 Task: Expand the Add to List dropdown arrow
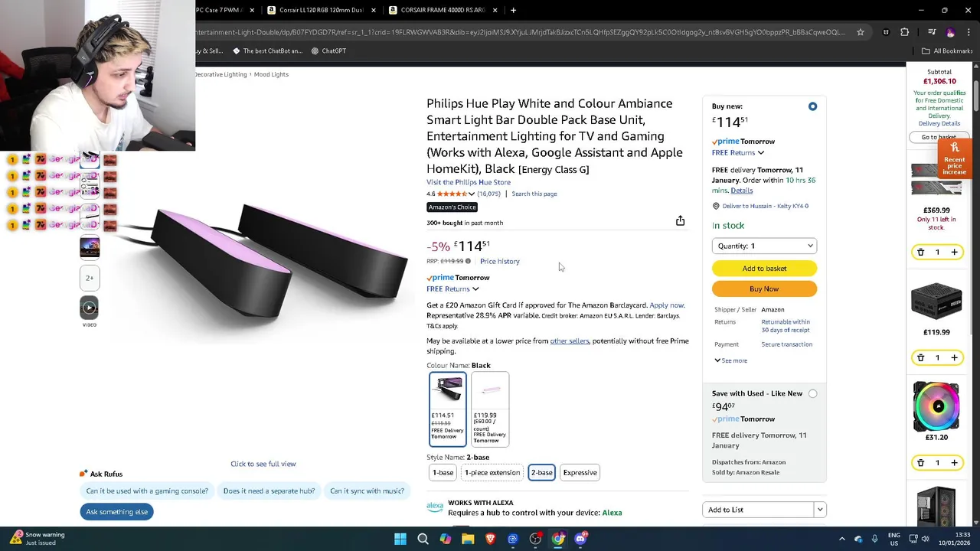[819, 510]
